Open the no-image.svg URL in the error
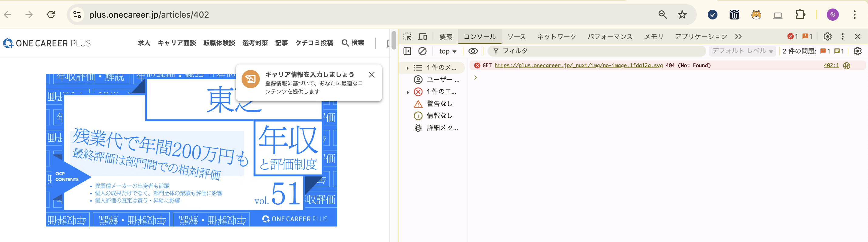 click(x=578, y=65)
